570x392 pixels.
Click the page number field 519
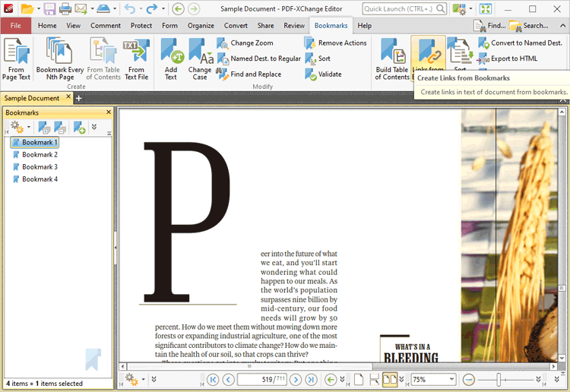tap(261, 380)
